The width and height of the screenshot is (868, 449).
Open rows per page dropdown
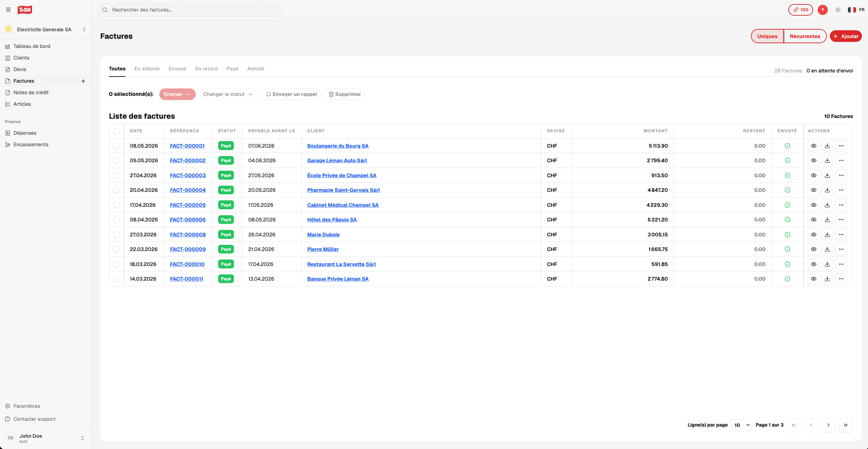pos(741,425)
